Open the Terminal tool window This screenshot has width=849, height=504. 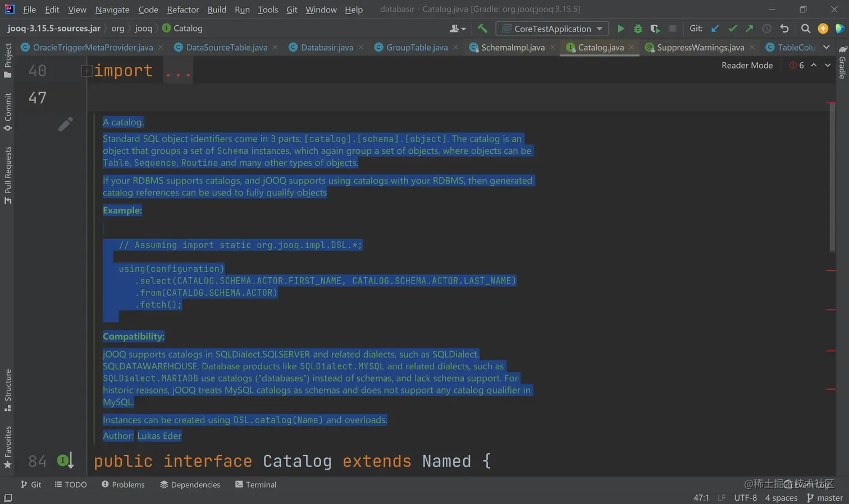tap(255, 484)
